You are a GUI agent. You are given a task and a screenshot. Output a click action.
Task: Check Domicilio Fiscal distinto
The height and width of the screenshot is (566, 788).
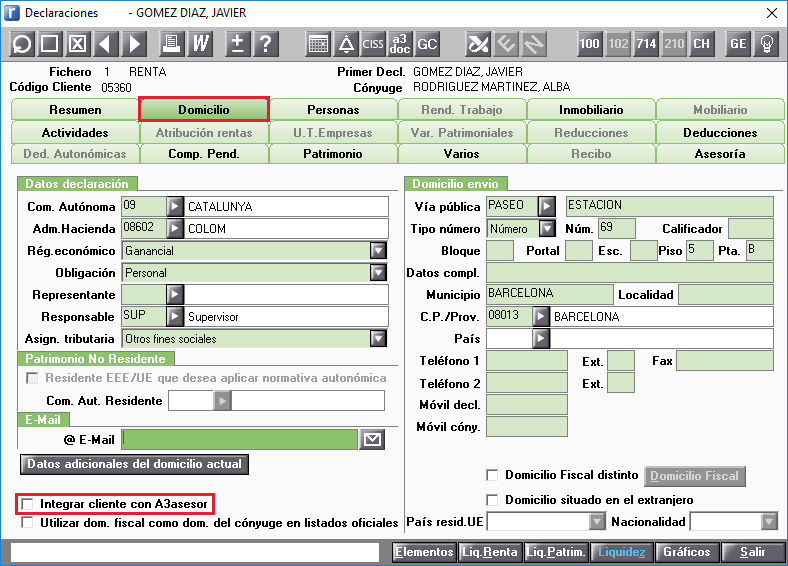coord(492,475)
